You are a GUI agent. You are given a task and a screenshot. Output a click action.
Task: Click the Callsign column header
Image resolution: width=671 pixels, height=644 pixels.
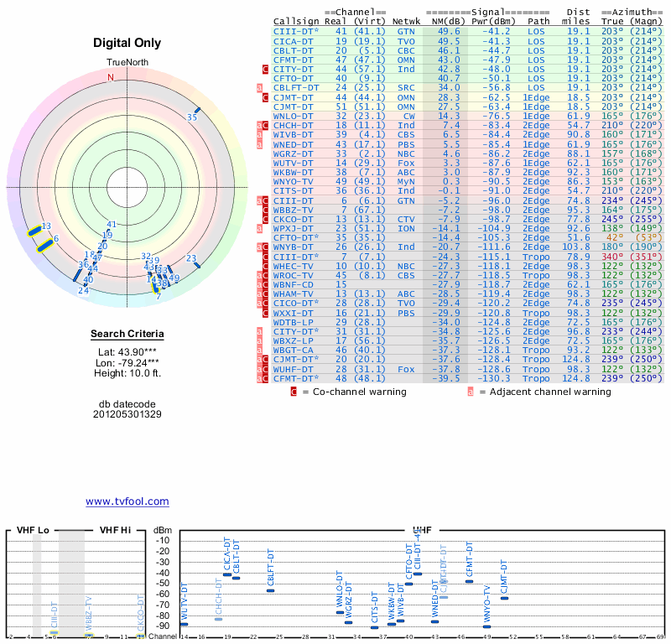point(296,21)
